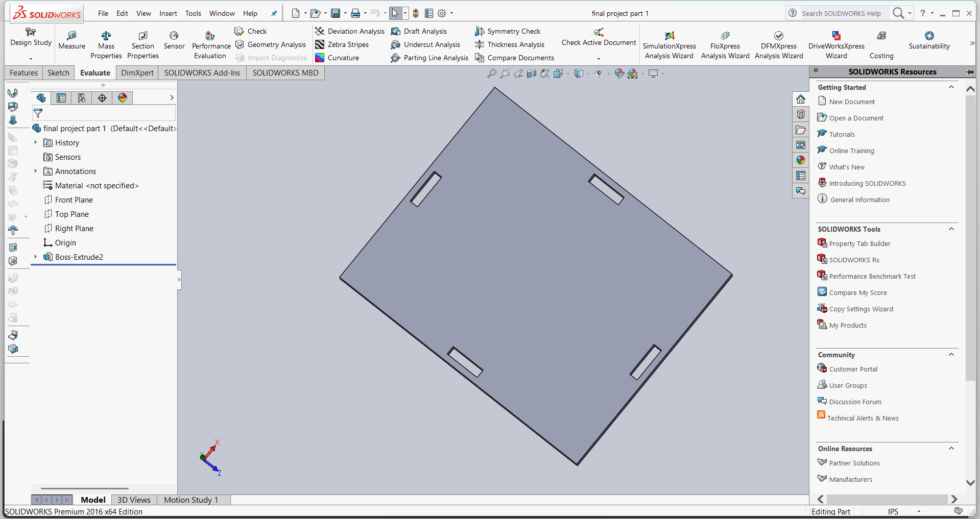Open Section Properties tool
980x519 pixels.
click(143, 45)
